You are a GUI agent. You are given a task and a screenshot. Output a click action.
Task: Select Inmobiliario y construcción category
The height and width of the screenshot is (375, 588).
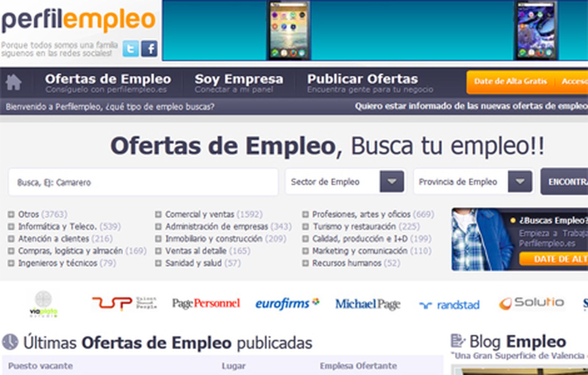226,239
